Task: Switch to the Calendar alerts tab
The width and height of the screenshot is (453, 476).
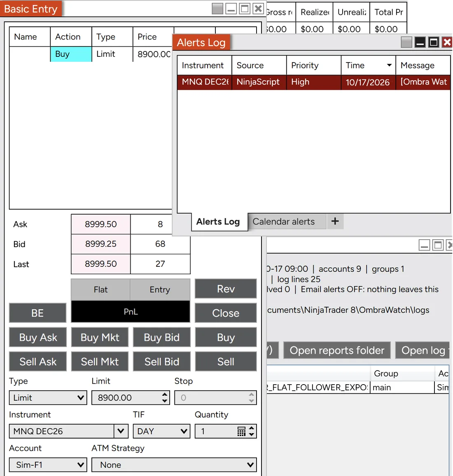Action: click(287, 222)
